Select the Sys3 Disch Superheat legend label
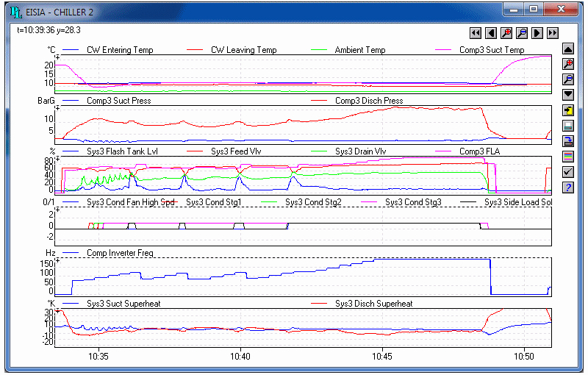The width and height of the screenshot is (588, 375). (x=374, y=304)
